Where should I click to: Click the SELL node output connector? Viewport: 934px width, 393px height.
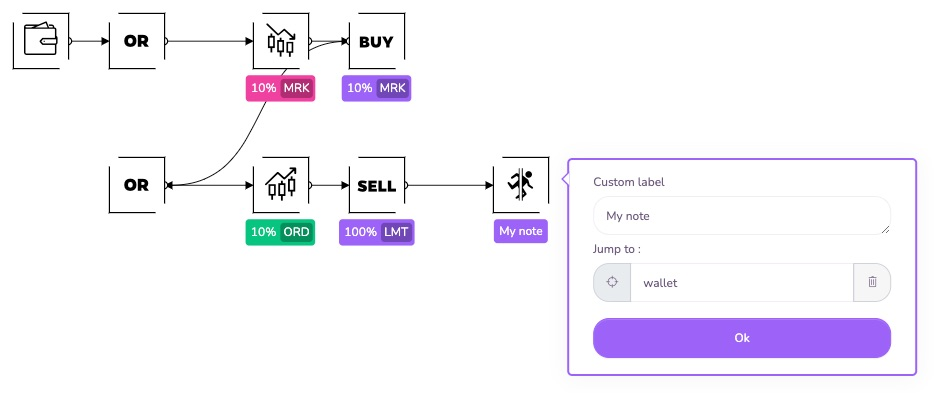click(x=406, y=185)
